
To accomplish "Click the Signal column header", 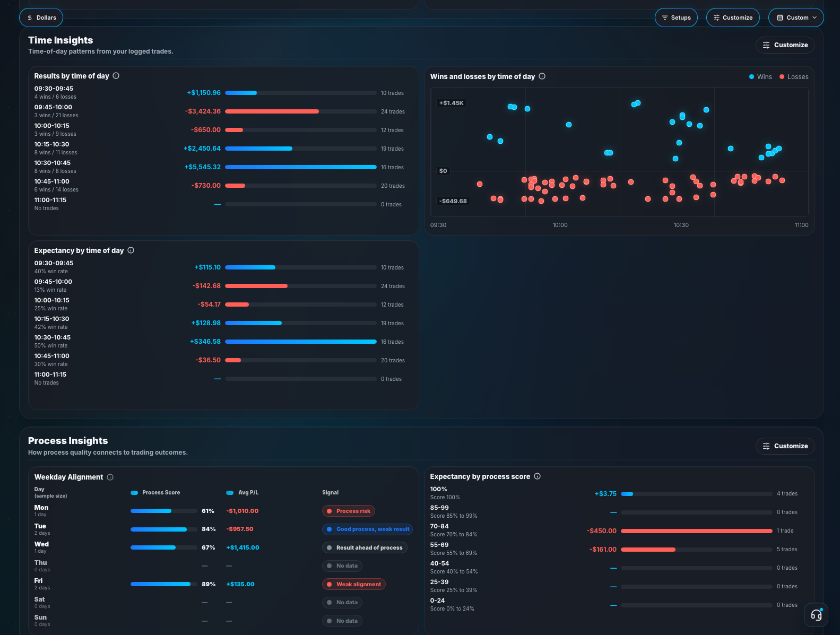I will coord(330,493).
